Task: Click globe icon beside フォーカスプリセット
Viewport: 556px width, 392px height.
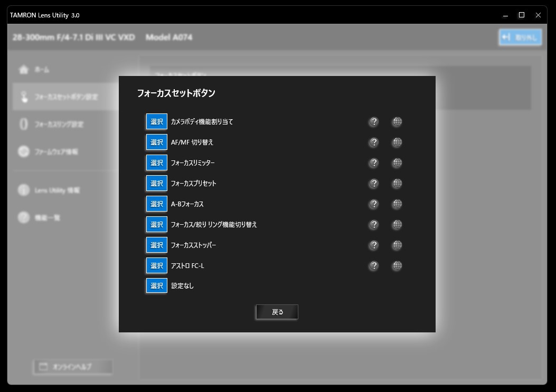Action: pyautogui.click(x=397, y=184)
